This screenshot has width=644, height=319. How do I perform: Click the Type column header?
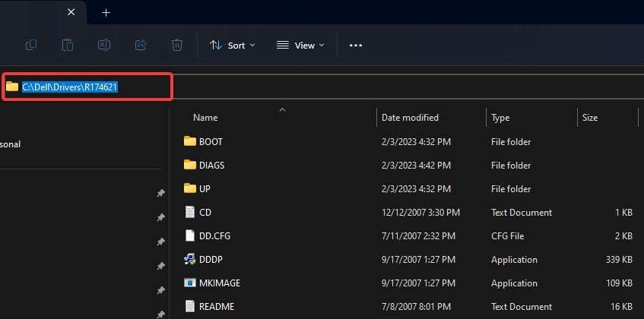(500, 118)
